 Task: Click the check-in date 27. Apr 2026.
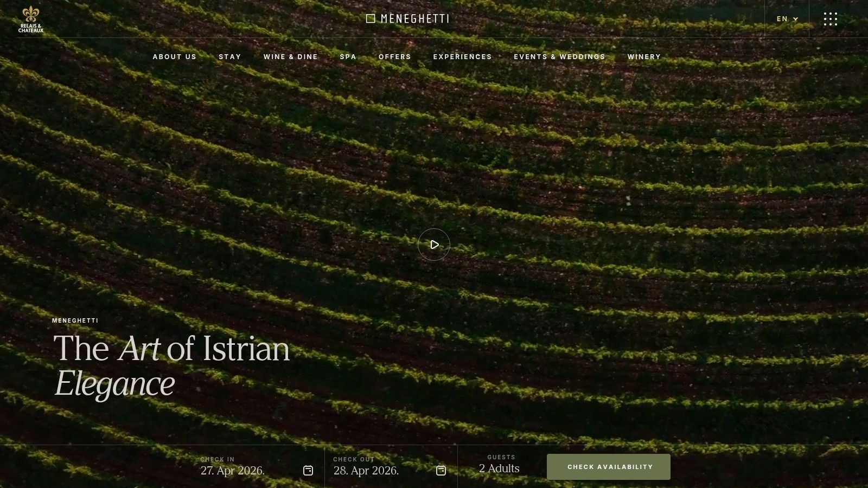233,471
